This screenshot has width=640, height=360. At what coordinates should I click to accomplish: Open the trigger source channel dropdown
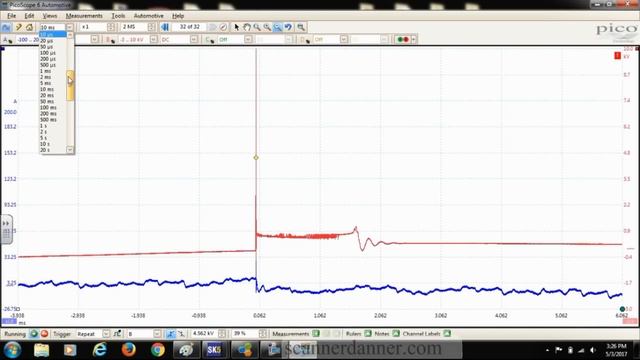click(x=157, y=334)
